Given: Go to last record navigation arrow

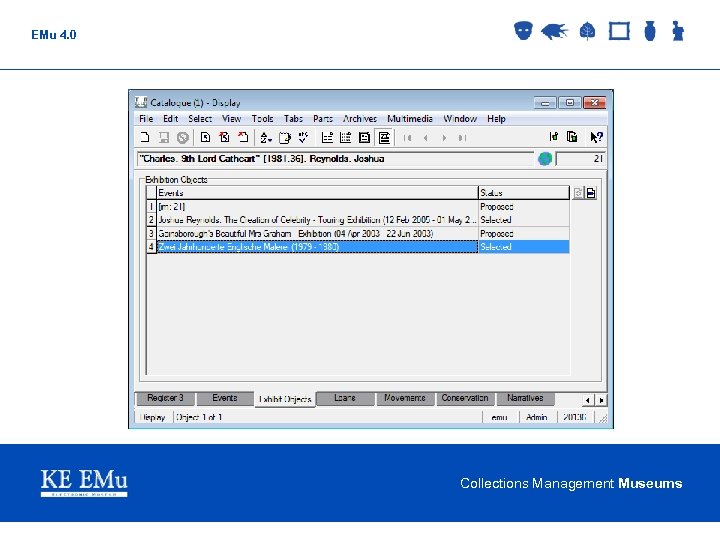Looking at the screenshot, I should pyautogui.click(x=462, y=138).
